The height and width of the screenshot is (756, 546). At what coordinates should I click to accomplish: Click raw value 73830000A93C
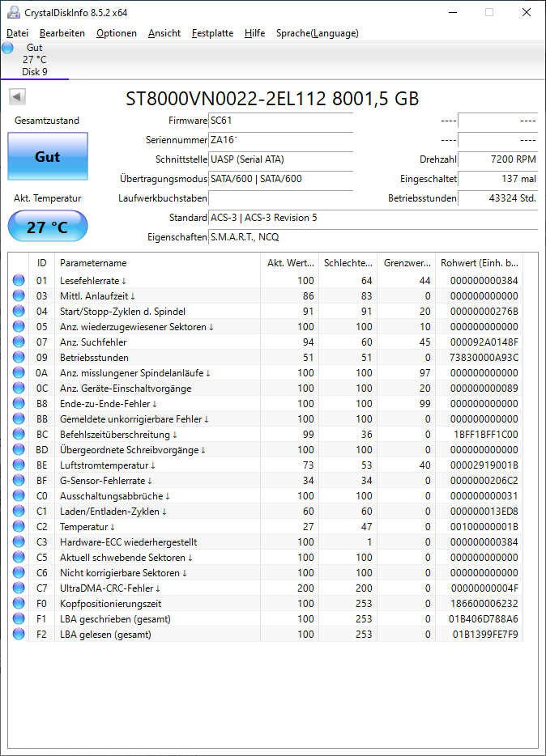click(484, 357)
